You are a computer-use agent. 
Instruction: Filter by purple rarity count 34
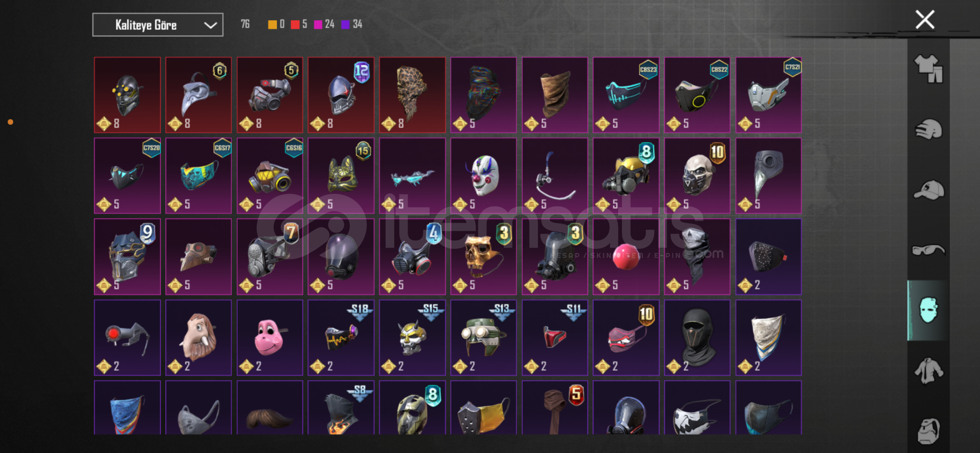tap(352, 24)
